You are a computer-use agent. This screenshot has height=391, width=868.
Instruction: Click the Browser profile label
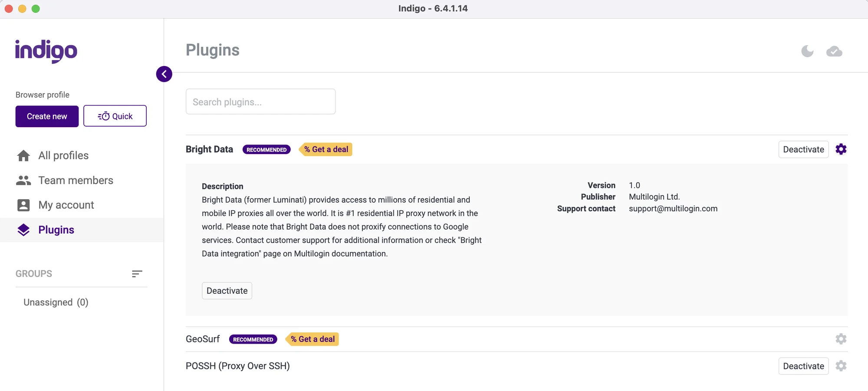[x=43, y=95]
